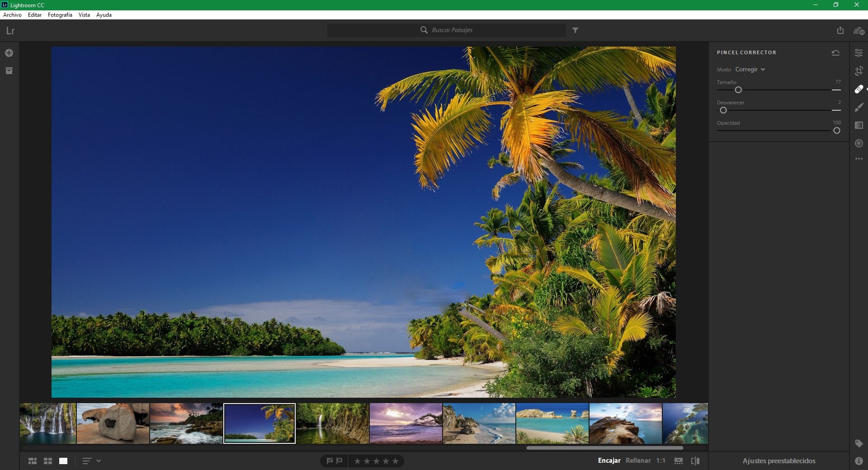Viewport: 868px width, 470px height.
Task: Open the Vista menu
Action: [x=84, y=15]
